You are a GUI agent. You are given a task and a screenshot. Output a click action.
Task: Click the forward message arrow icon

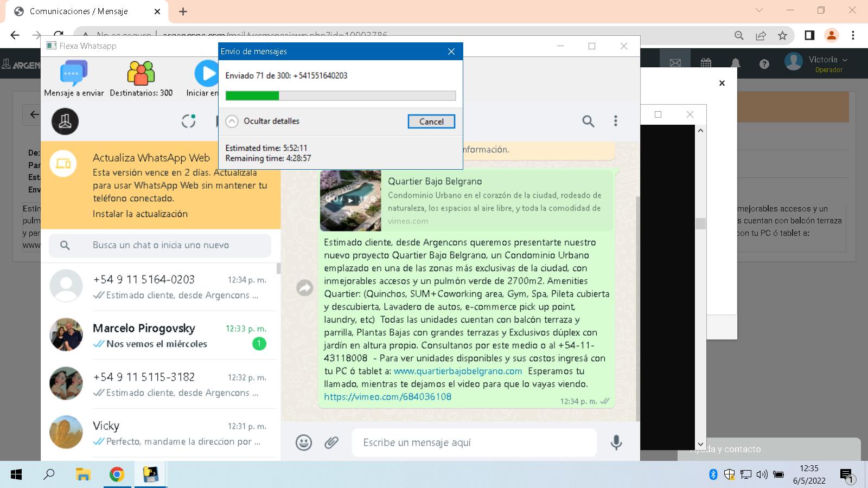[x=305, y=287]
